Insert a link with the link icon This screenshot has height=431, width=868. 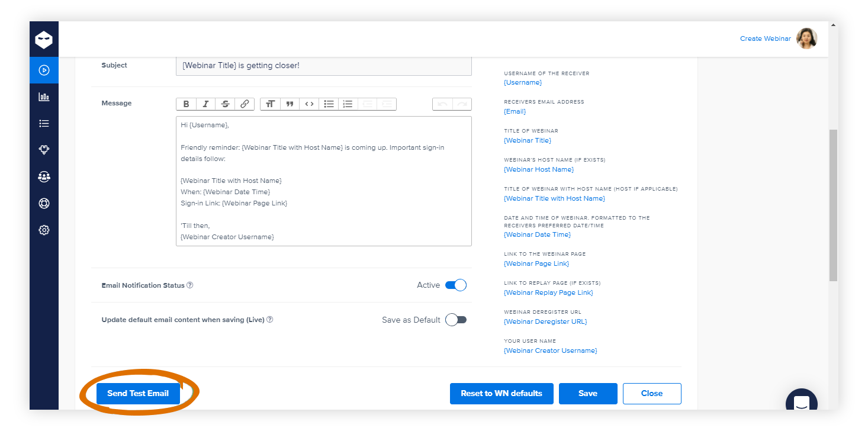tap(245, 104)
